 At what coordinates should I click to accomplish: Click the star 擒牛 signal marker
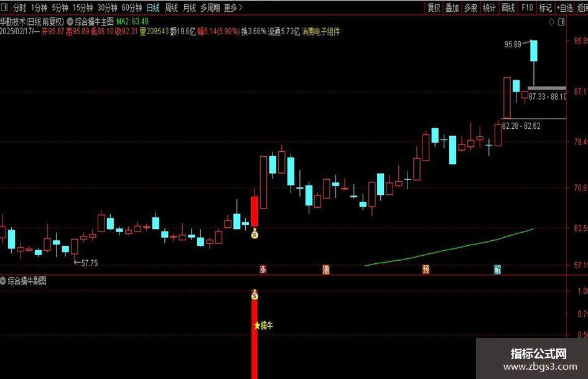pos(264,325)
